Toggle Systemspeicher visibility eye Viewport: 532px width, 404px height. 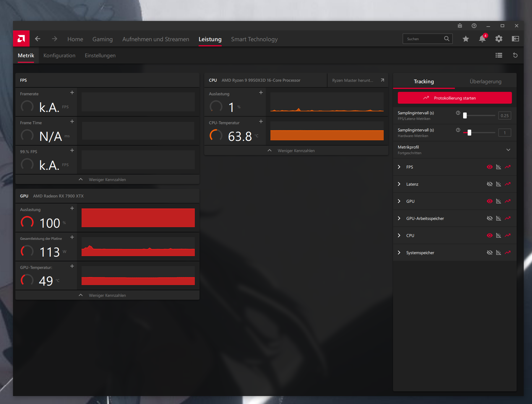[x=490, y=252]
